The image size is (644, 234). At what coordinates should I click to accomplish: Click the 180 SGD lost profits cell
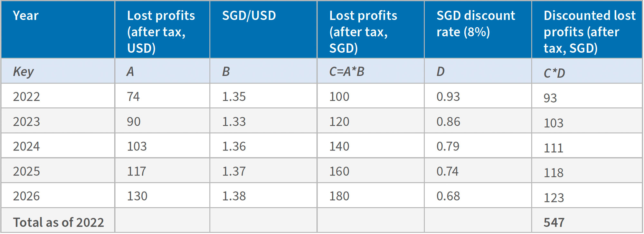pyautogui.click(x=339, y=196)
